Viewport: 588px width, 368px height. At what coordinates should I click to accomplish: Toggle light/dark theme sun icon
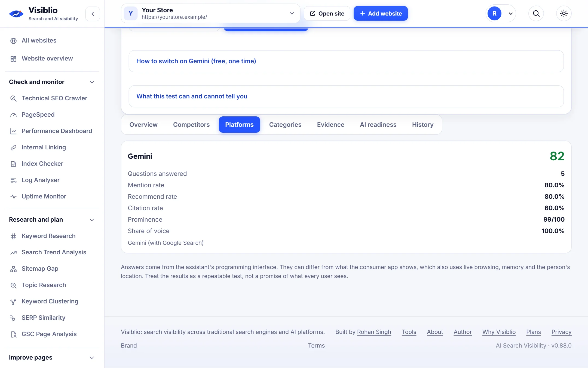click(x=564, y=13)
